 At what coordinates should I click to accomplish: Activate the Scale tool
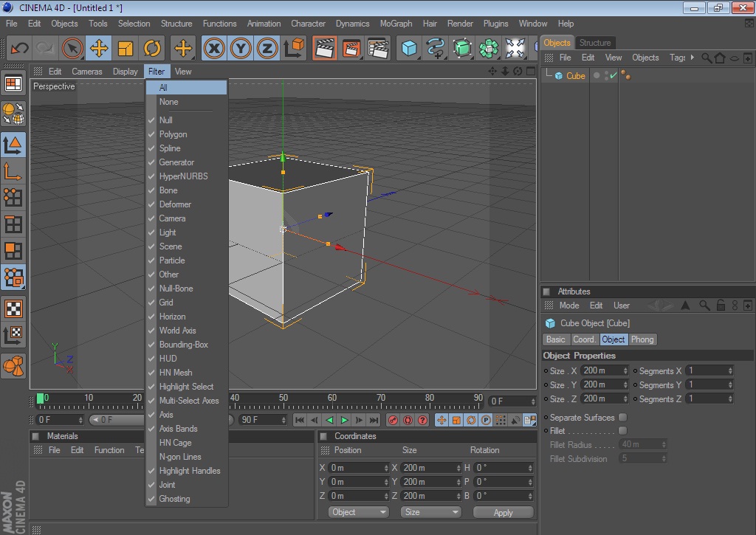tap(126, 48)
